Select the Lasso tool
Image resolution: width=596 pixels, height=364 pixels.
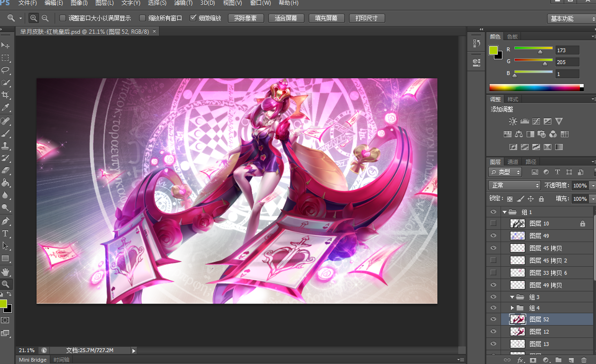pos(5,70)
